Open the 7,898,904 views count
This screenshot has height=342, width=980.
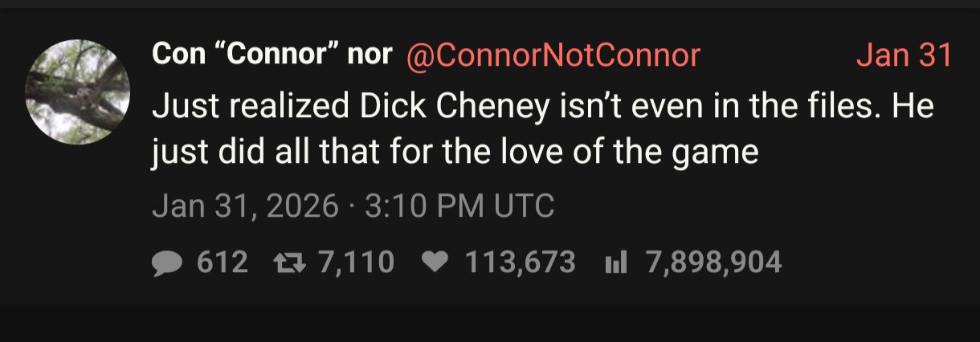point(713,263)
